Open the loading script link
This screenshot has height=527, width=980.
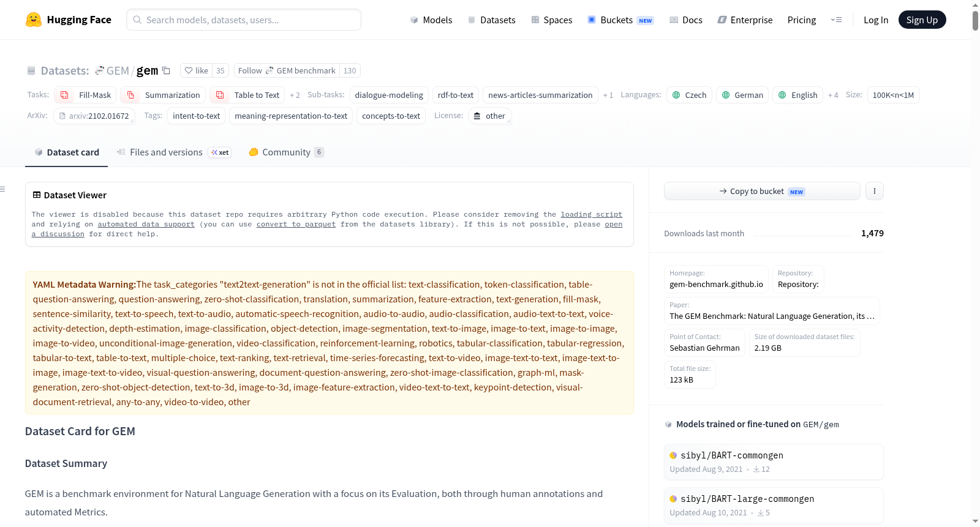(591, 214)
